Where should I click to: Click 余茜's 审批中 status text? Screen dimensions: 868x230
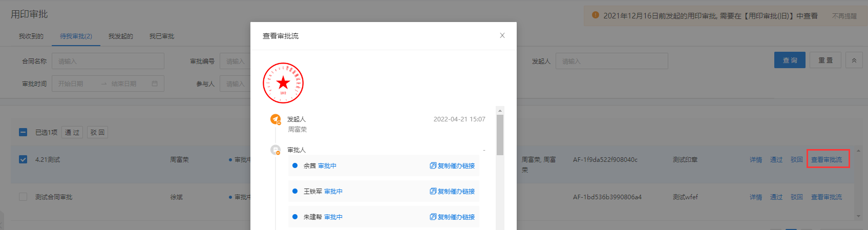[x=327, y=166]
